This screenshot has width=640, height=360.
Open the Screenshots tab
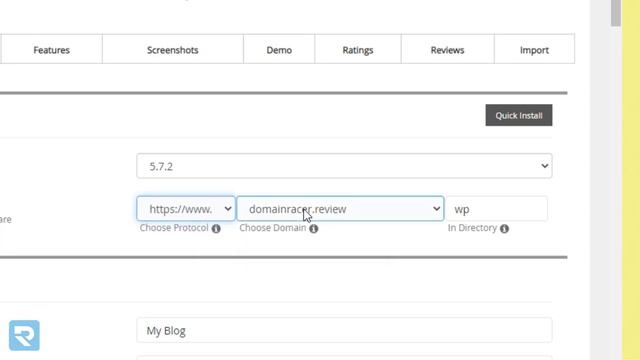(173, 50)
